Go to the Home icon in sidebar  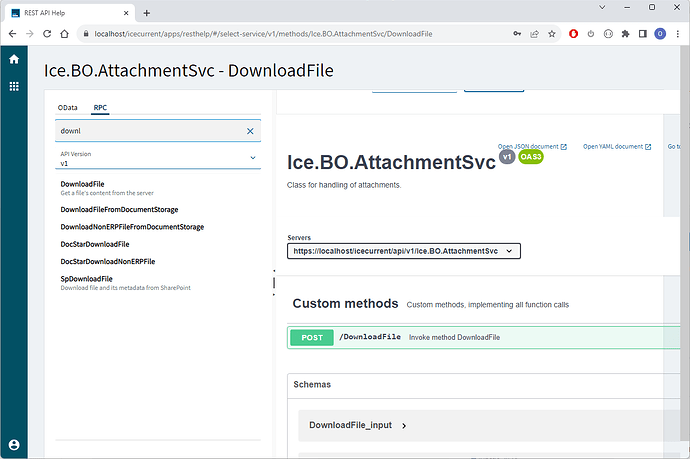point(14,59)
